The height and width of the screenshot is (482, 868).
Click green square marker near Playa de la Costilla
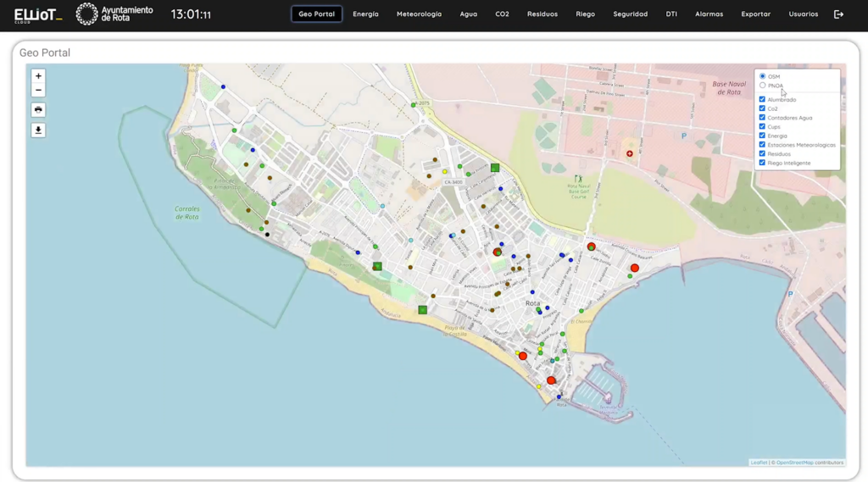click(x=422, y=310)
